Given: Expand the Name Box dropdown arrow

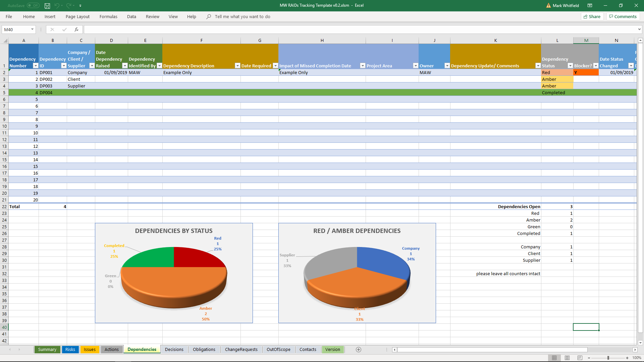Looking at the screenshot, I should click(x=32, y=29).
